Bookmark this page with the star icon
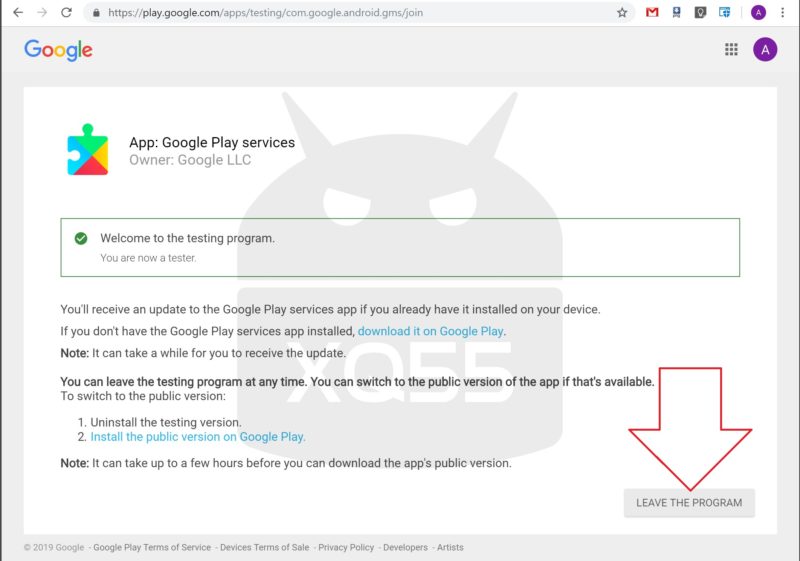This screenshot has height=561, width=800. coord(622,13)
